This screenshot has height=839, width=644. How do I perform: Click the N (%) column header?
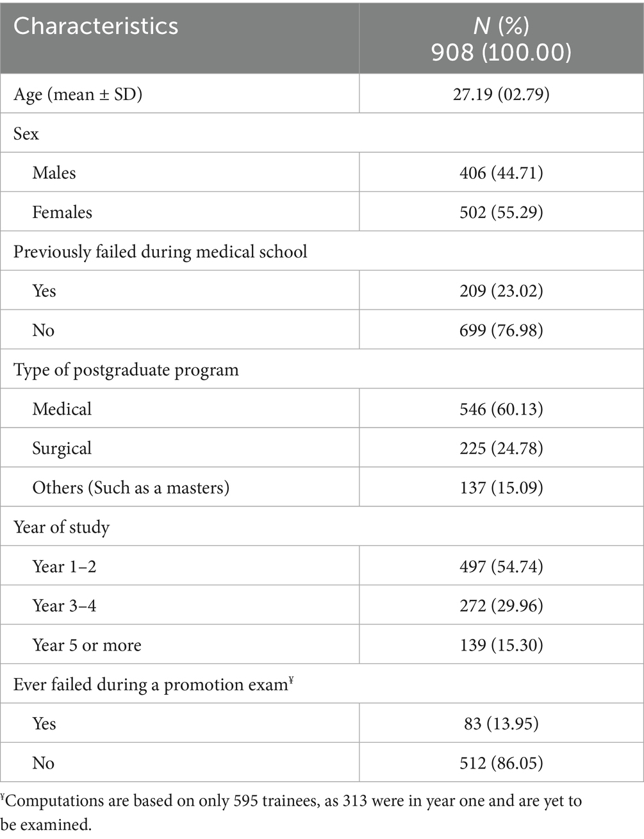coord(501,38)
